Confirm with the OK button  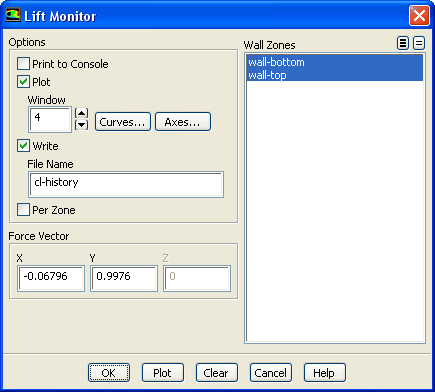[x=109, y=373]
